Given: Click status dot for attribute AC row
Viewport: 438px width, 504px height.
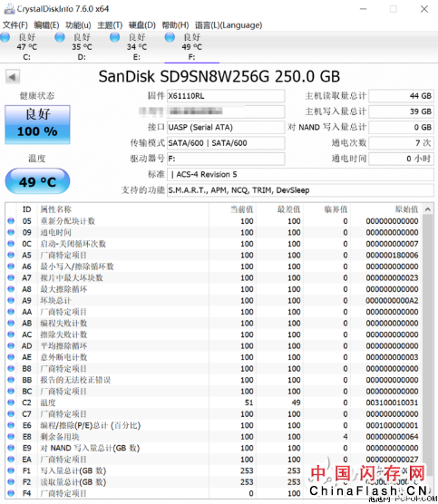Looking at the screenshot, I should (11, 334).
